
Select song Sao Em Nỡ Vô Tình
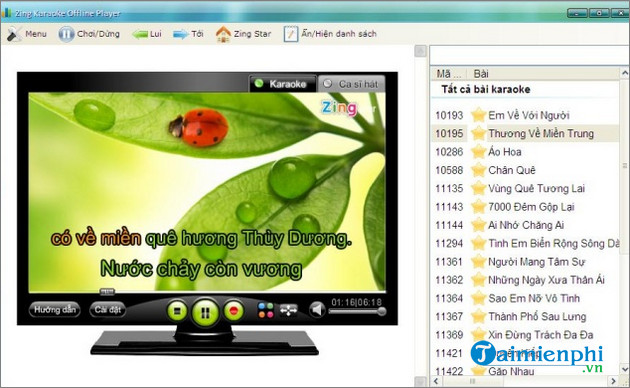tap(525, 298)
